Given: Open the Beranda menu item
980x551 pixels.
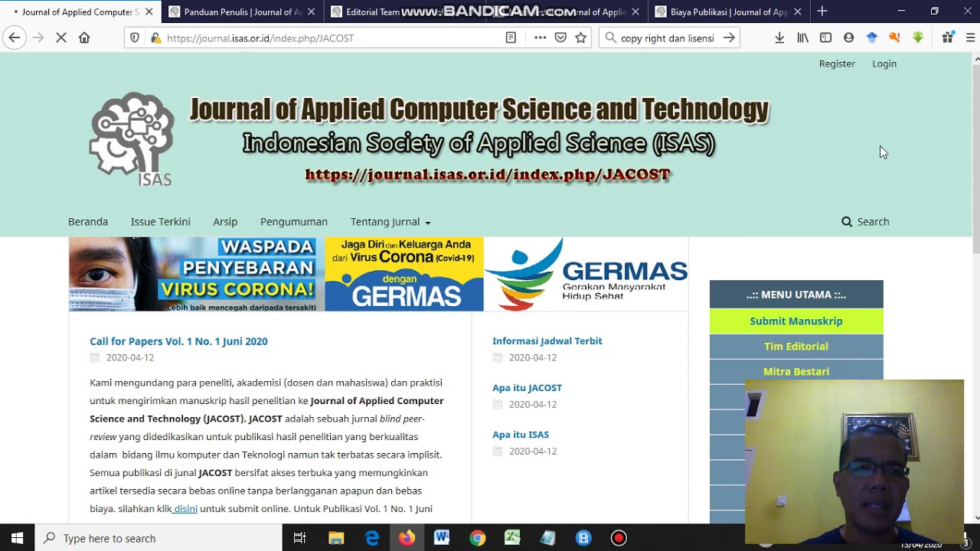Looking at the screenshot, I should pos(88,222).
